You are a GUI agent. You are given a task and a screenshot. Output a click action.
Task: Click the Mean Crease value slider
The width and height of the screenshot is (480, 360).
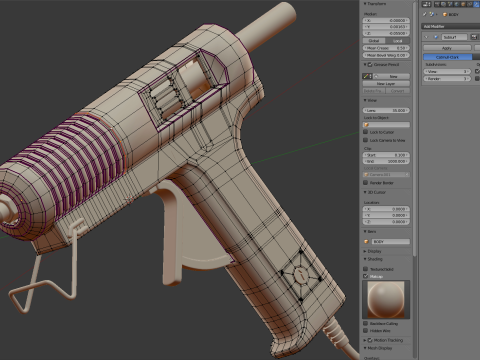386,48
